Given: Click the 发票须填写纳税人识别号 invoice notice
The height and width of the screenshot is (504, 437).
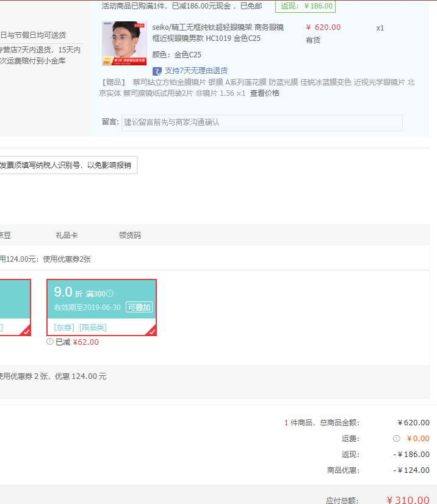Looking at the screenshot, I should coord(68,165).
